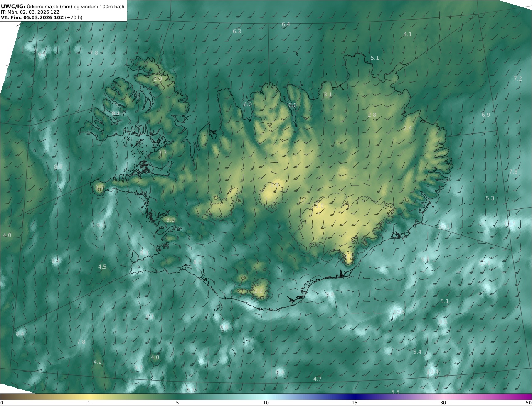Image resolution: width=532 pixels, height=406 pixels.
Task: Click the 5.5 value label
Action: coord(395,391)
